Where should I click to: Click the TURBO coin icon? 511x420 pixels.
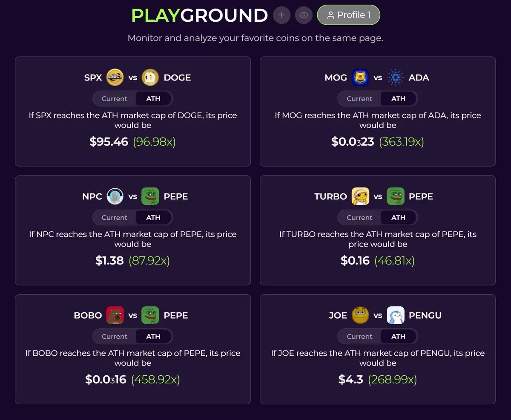pos(360,196)
